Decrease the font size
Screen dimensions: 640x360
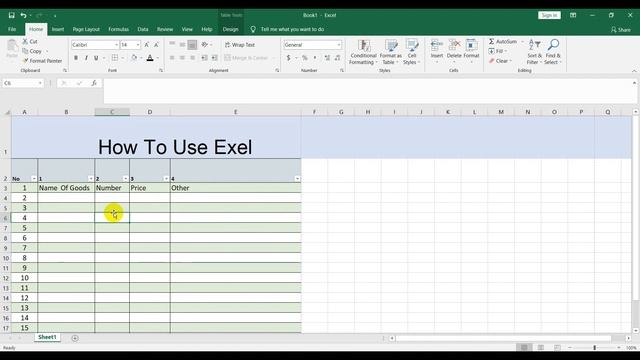pyautogui.click(x=156, y=45)
